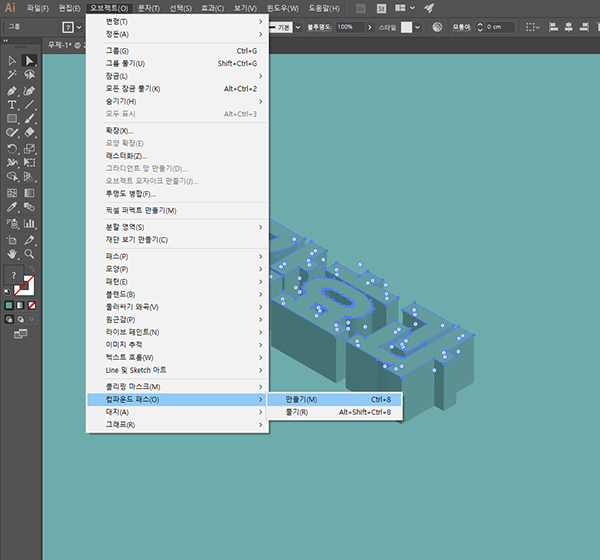Select the Free Transform tool

(29, 162)
